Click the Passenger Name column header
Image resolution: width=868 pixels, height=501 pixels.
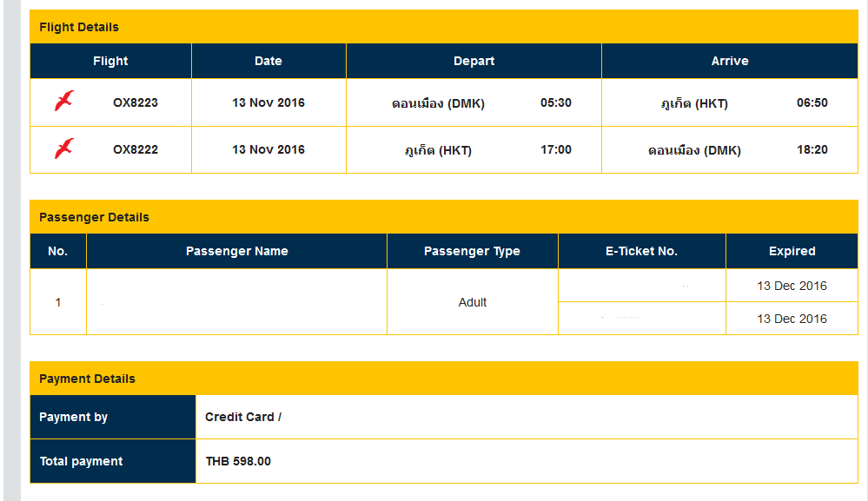pos(236,251)
